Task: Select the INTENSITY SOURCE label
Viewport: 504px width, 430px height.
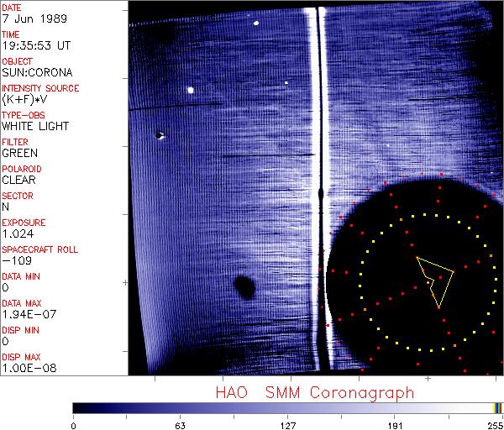Action: click(x=40, y=88)
